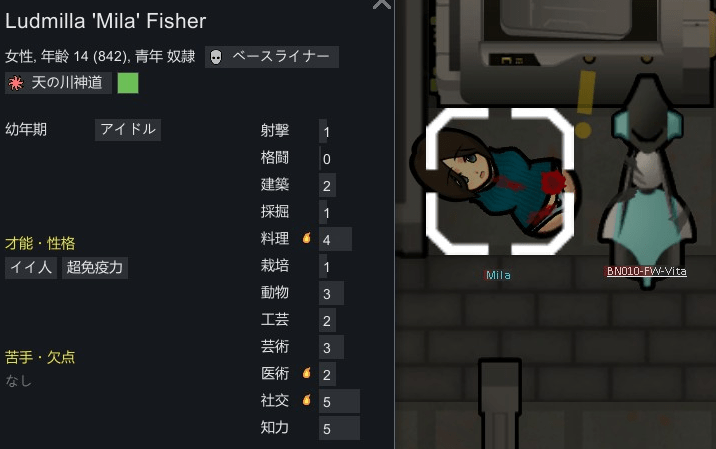Click the yellow exclamation alert mark
Image resolution: width=716 pixels, height=449 pixels.
click(x=584, y=104)
